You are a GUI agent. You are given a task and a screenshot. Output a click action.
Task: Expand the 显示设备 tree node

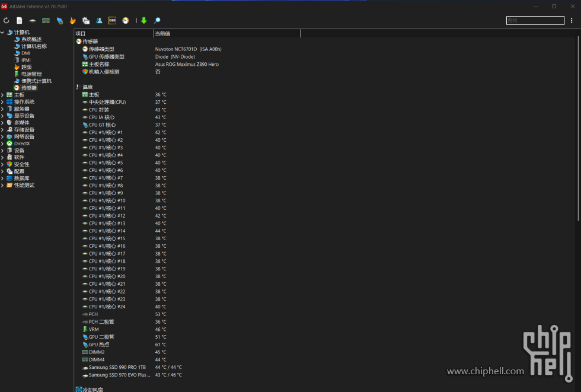coord(2,116)
